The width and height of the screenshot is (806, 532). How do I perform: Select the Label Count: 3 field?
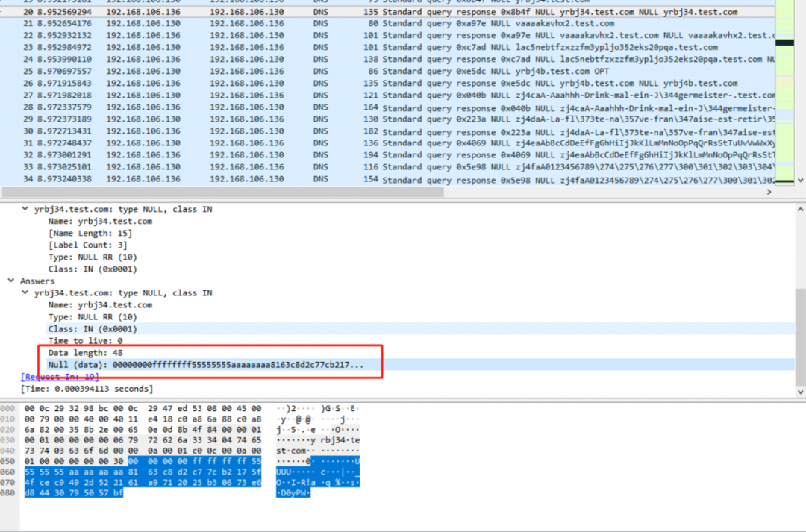(87, 245)
